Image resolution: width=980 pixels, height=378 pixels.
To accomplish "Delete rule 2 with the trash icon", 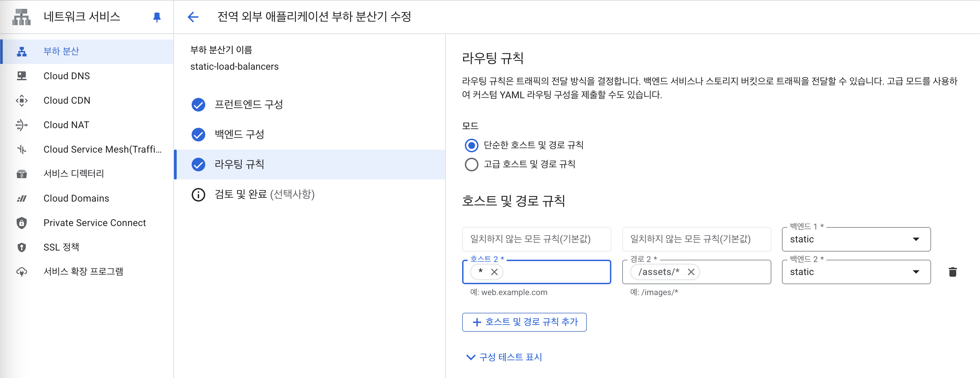I will point(952,272).
